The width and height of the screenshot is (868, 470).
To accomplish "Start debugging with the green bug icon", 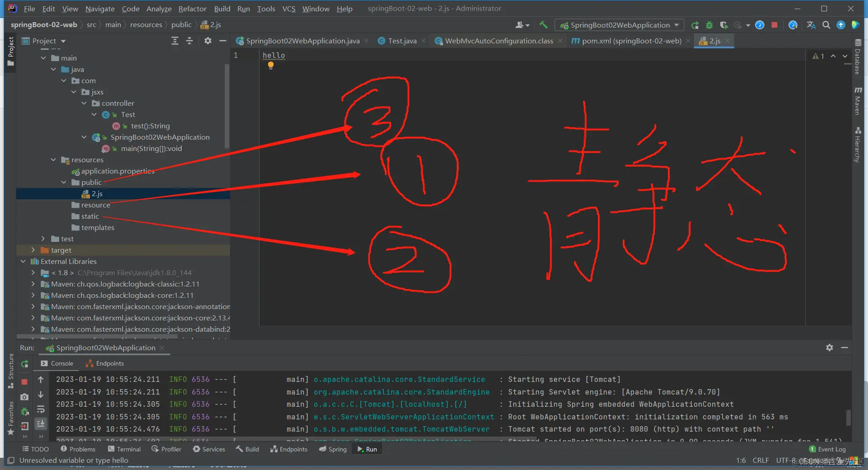I will click(709, 25).
